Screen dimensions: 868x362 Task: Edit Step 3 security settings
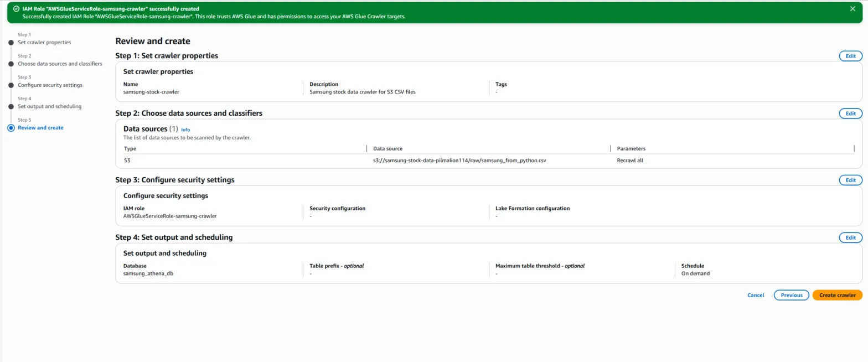850,180
